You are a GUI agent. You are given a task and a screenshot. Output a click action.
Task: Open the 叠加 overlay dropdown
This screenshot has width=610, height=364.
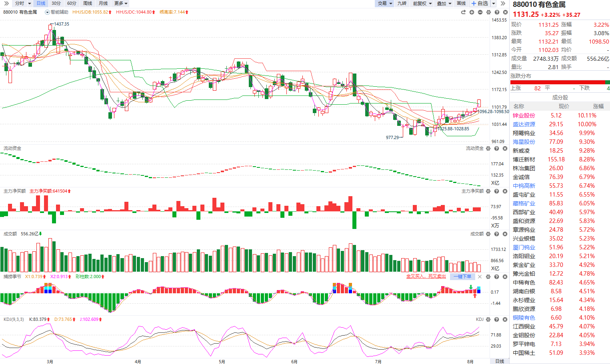click(444, 3)
